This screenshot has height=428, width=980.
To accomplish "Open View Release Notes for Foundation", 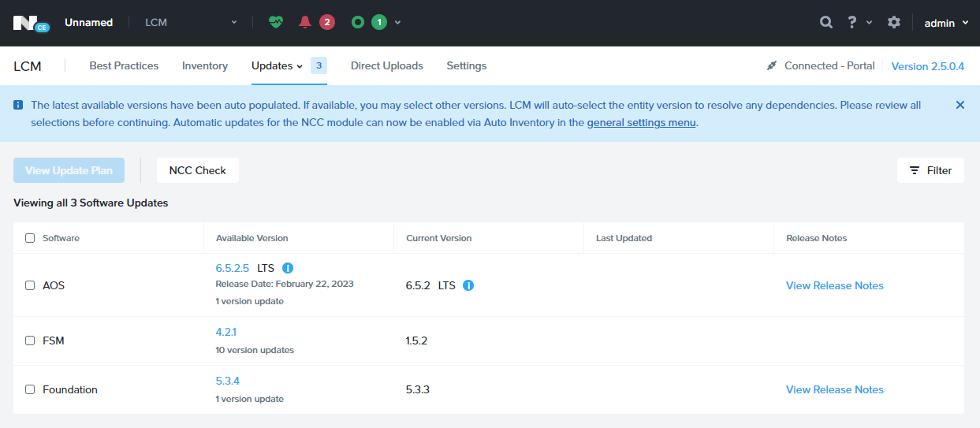I will tap(835, 389).
